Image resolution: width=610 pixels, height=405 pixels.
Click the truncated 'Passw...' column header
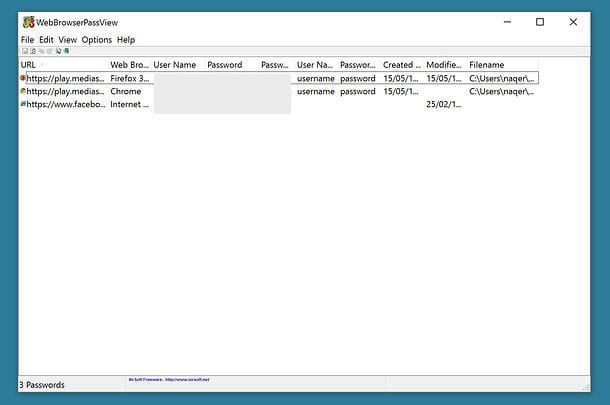click(x=277, y=65)
